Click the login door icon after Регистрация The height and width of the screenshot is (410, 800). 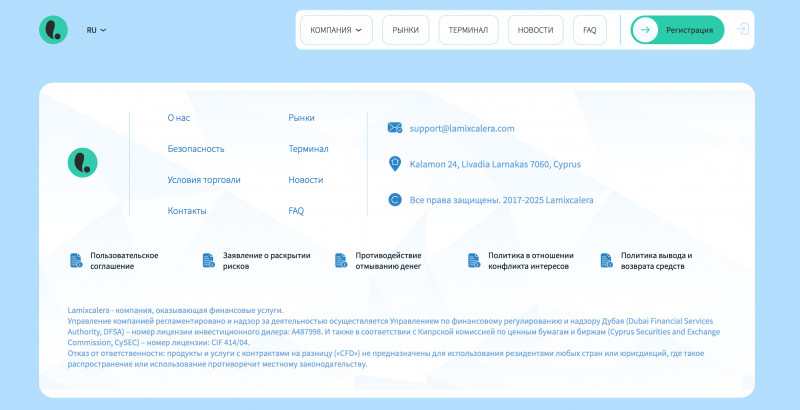(742, 29)
